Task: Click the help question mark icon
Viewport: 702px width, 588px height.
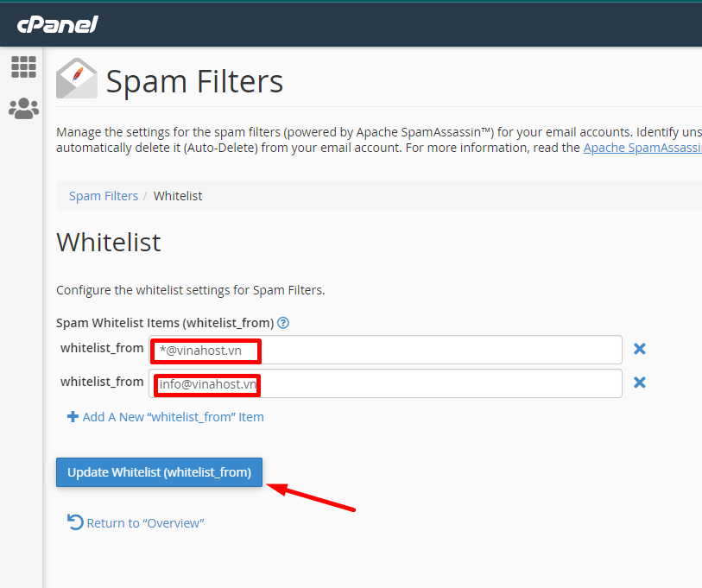Action: [282, 323]
